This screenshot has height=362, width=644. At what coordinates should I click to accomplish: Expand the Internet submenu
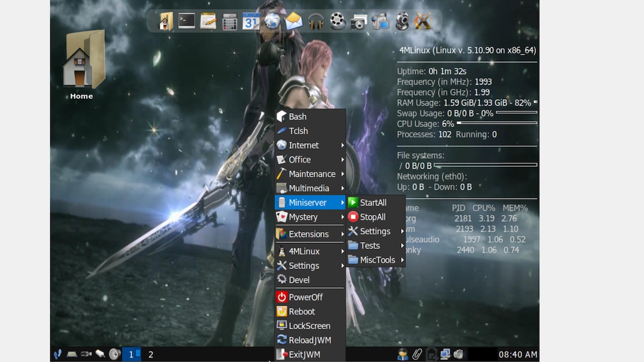[304, 145]
